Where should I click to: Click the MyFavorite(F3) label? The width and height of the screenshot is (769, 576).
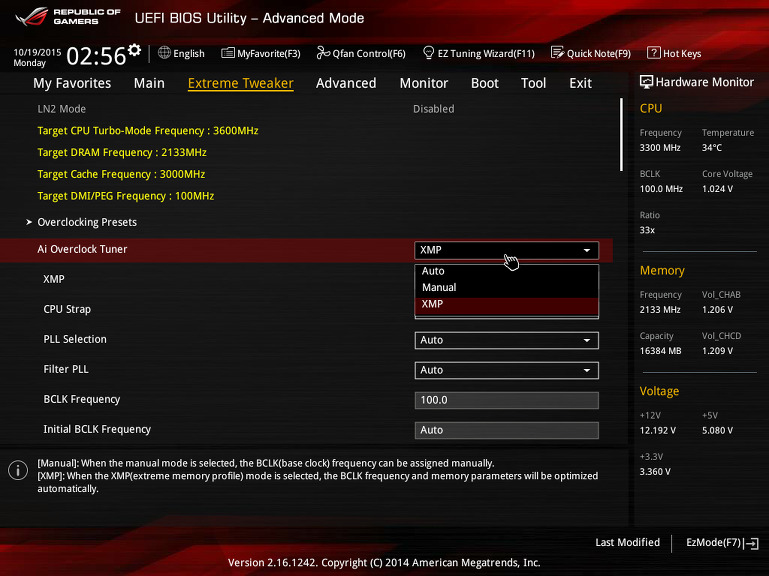click(x=269, y=53)
